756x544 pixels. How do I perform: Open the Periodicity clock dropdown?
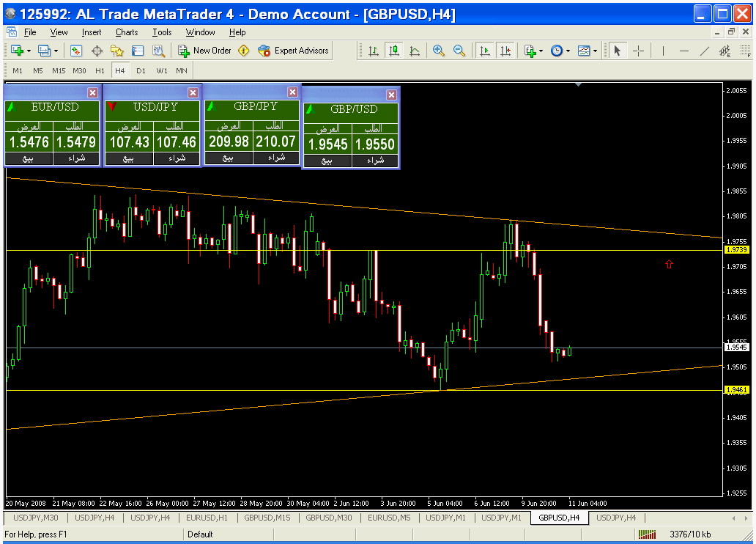(x=568, y=51)
